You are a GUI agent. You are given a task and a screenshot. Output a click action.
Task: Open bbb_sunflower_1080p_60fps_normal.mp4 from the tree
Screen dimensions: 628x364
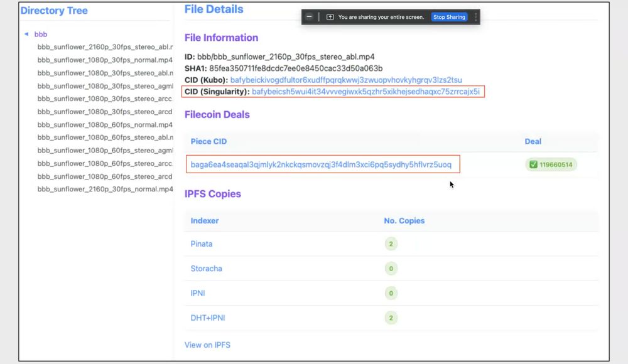pos(100,124)
